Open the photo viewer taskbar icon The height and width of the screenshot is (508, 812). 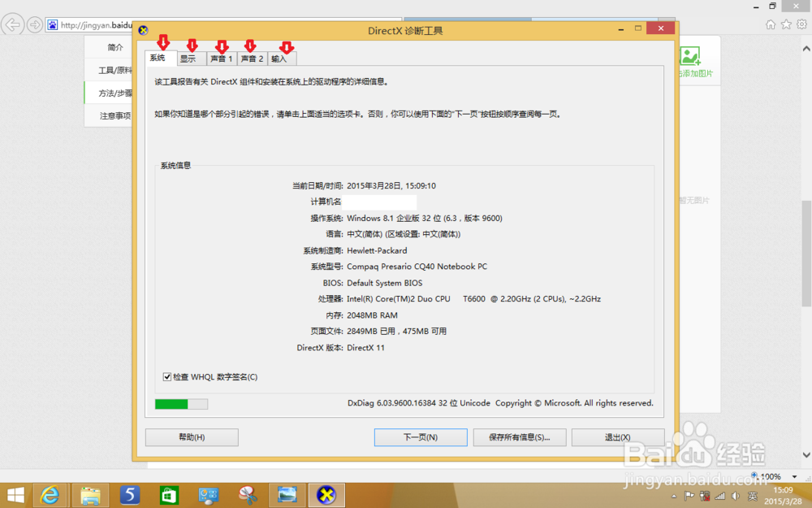click(287, 496)
